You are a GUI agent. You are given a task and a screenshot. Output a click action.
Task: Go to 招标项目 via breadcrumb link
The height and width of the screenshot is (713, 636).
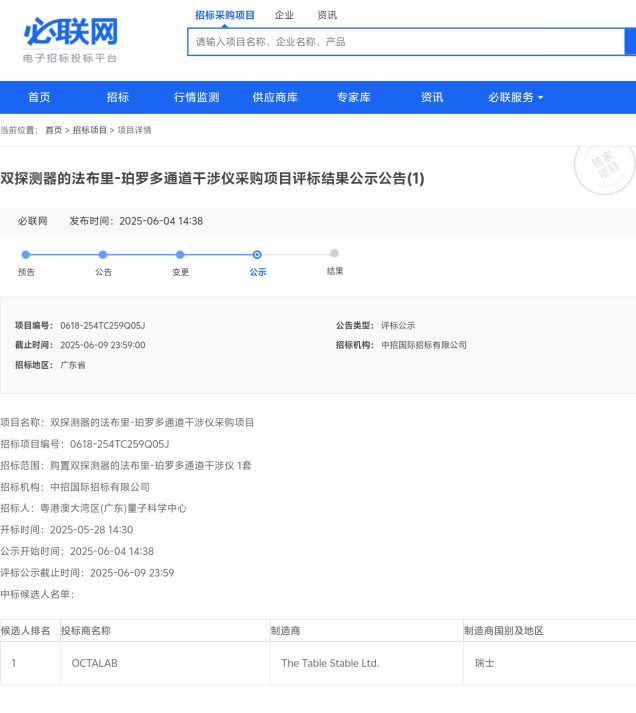pyautogui.click(x=90, y=130)
